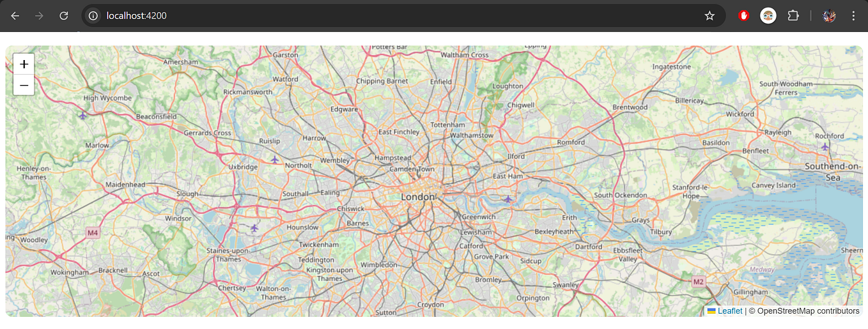
Task: Click the airplane marker near Rochford
Action: pyautogui.click(x=825, y=146)
